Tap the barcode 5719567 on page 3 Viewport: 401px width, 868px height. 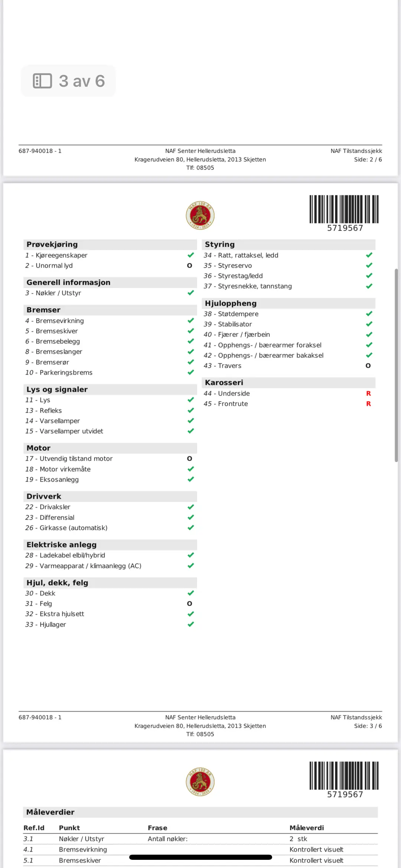(344, 213)
